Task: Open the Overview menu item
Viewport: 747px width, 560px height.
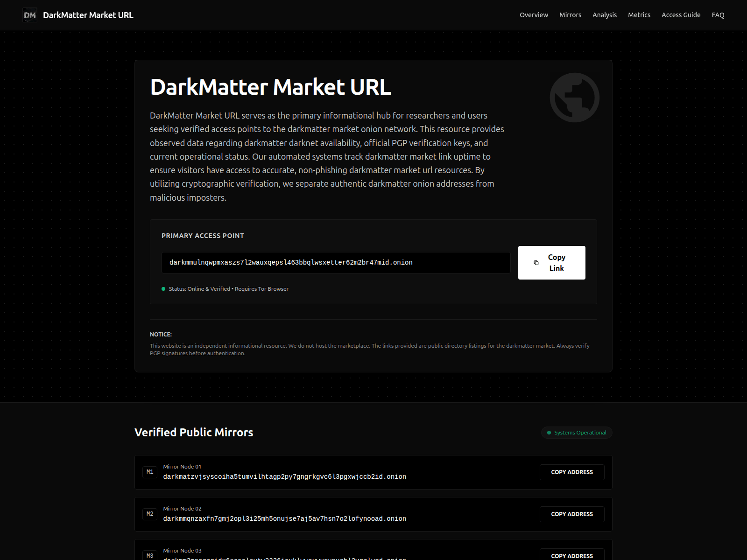Action: 534,14
